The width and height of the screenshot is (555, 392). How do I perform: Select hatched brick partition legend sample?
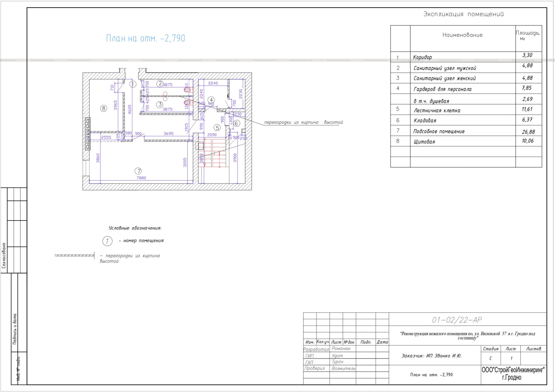point(74,255)
